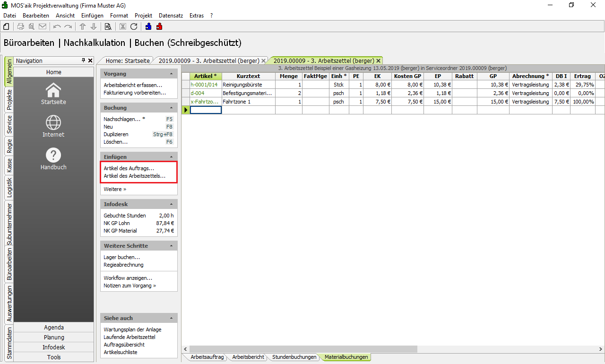Click the new document icon in toolbar
This screenshot has height=364, width=605.
(x=7, y=26)
